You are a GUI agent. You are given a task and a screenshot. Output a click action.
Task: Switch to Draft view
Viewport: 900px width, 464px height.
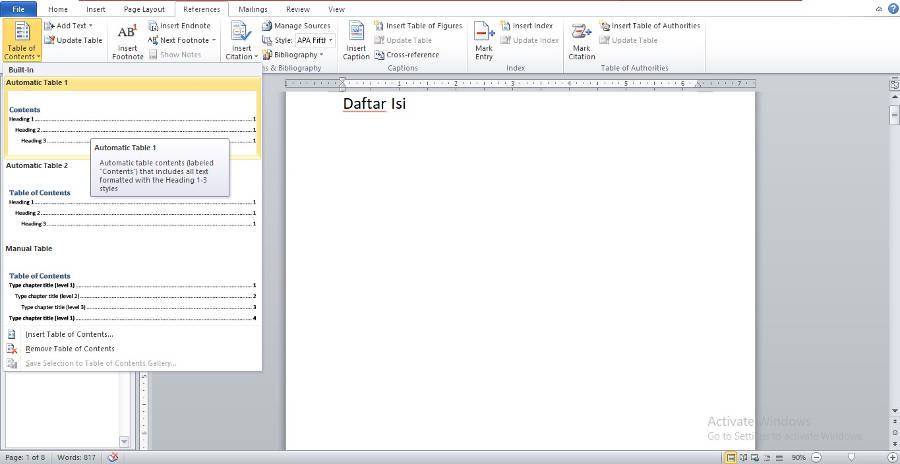(777, 458)
